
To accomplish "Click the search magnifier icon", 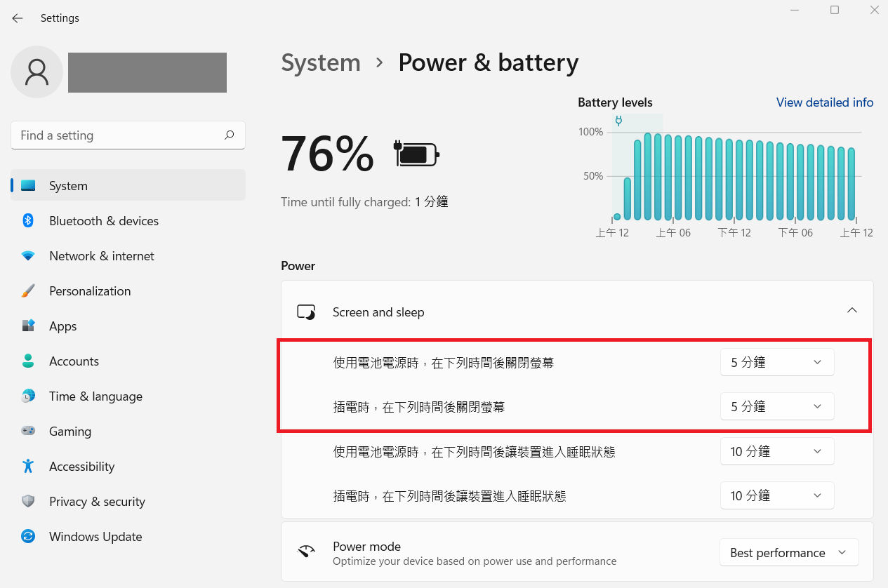I will coord(230,135).
